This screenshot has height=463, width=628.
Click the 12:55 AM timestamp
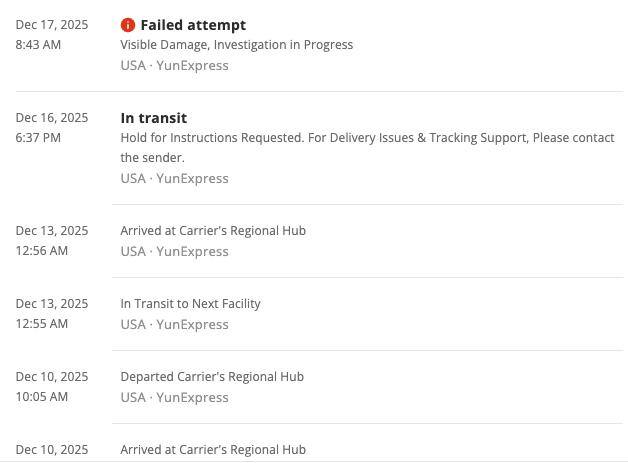(42, 324)
